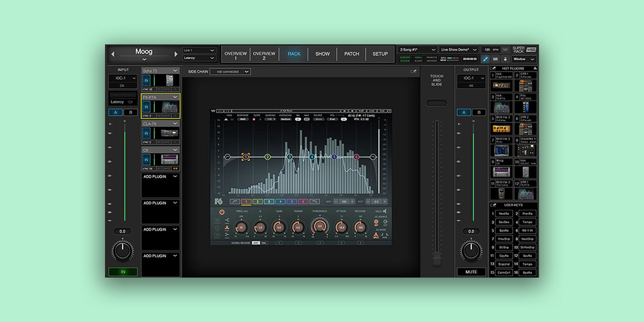The image size is (644, 322).
Task: Select band 5 button below the spectrum
Action: click(291, 202)
